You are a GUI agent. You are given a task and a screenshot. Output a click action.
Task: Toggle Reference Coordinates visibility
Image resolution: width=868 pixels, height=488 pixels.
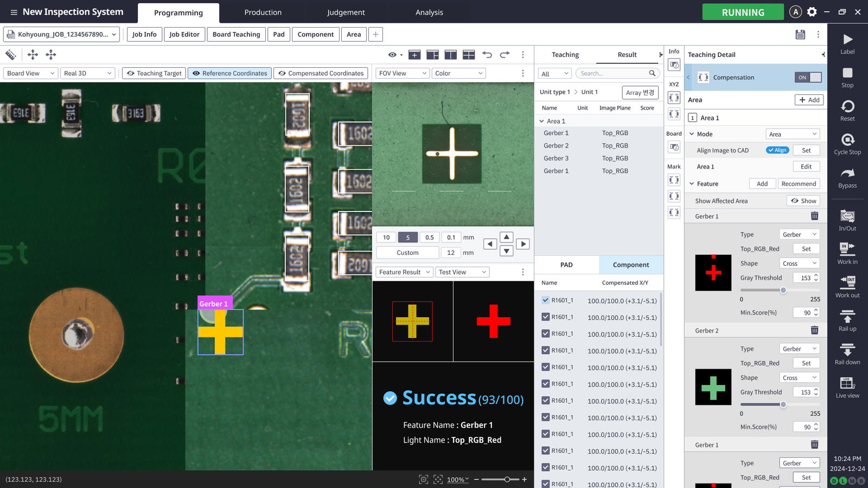coord(230,73)
